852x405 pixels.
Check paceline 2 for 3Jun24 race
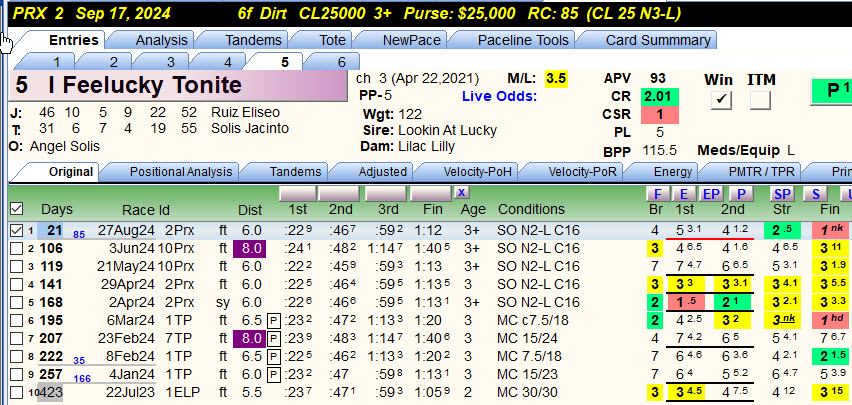tap(17, 249)
